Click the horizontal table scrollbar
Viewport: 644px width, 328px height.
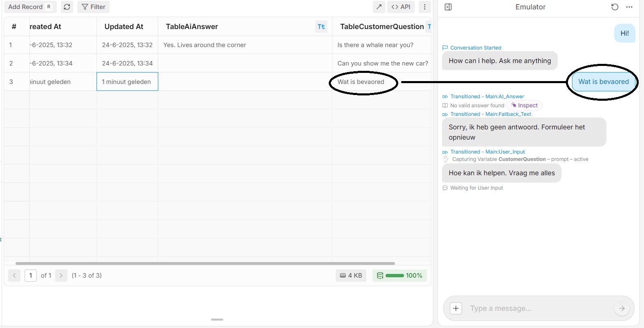point(204,263)
